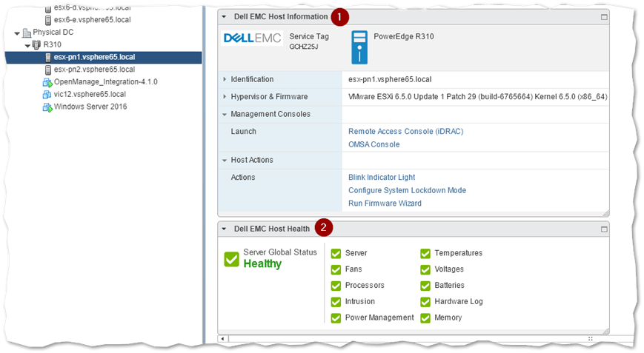The width and height of the screenshot is (644, 353).
Task: Click the PowerEdge R310 model text
Action: point(404,36)
